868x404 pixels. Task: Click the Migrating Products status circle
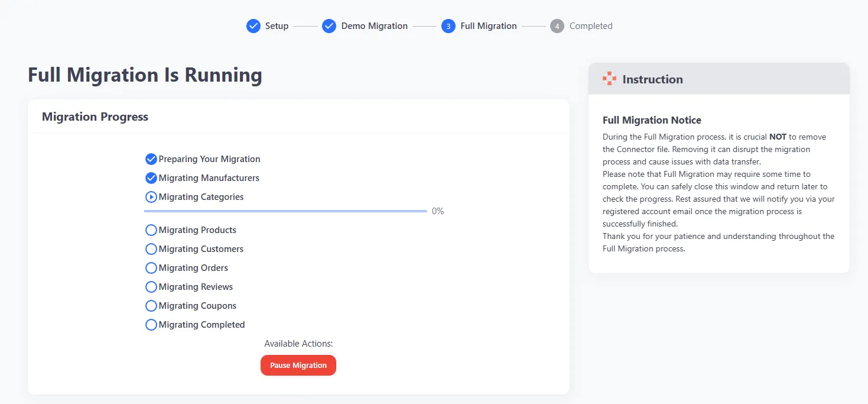pos(151,230)
